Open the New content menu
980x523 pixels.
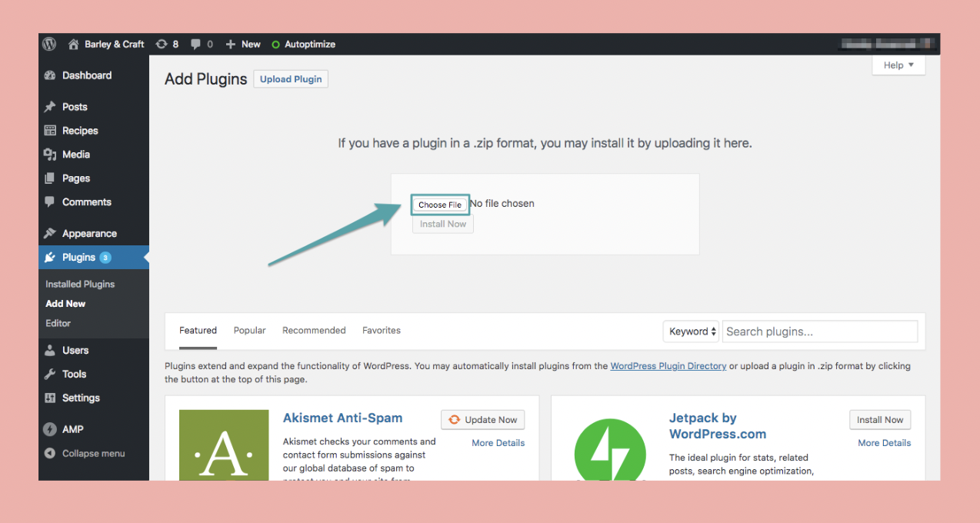[243, 45]
